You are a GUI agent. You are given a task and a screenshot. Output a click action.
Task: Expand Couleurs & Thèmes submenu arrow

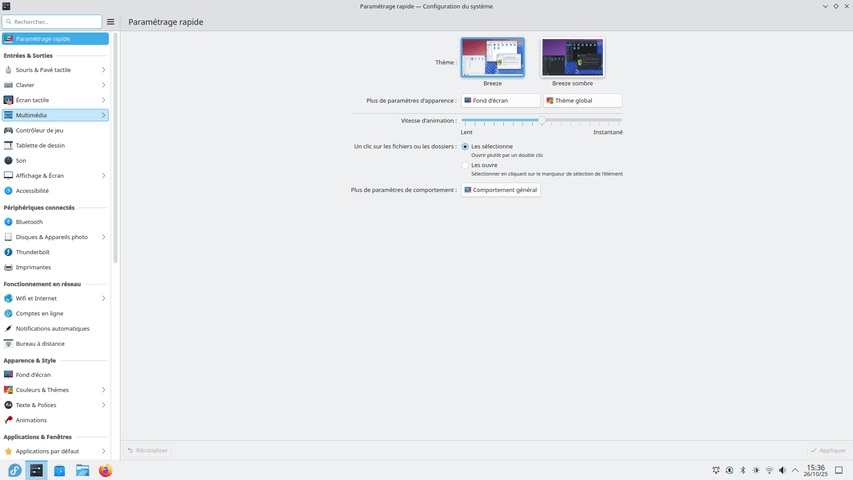coord(103,390)
